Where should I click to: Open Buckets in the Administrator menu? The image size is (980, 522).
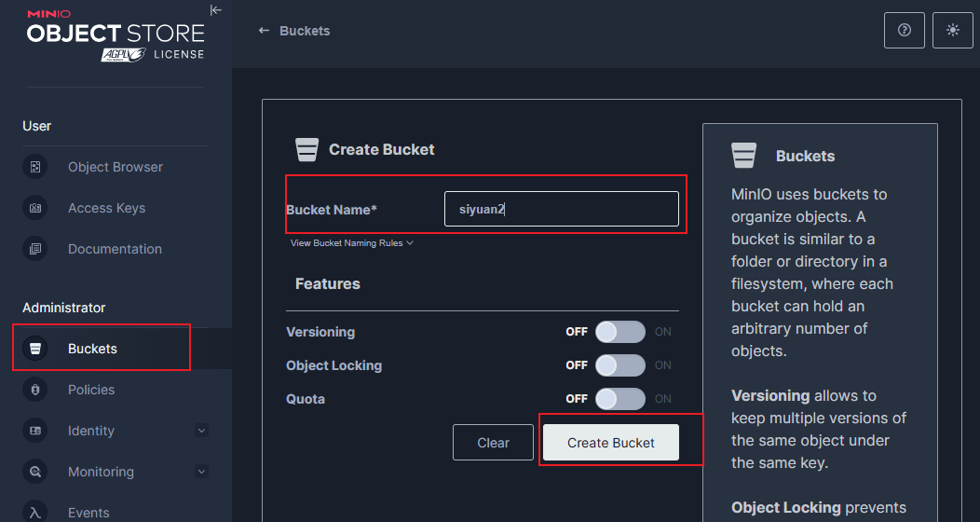click(92, 349)
